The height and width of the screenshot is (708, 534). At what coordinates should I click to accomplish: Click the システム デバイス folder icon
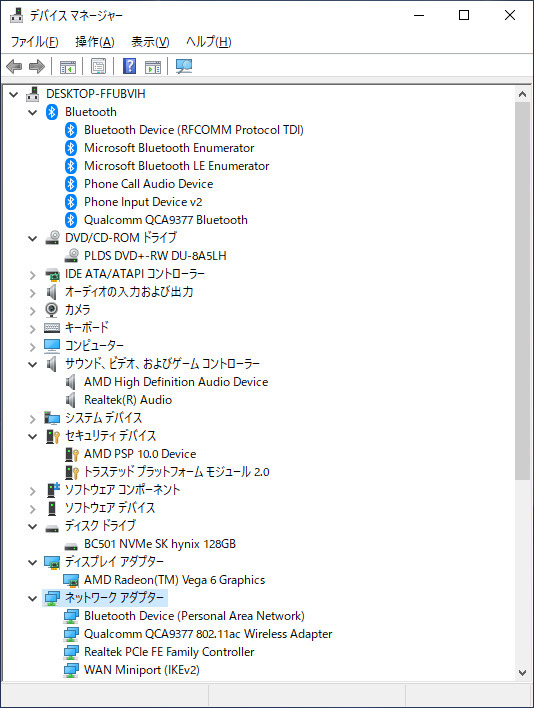(52, 418)
